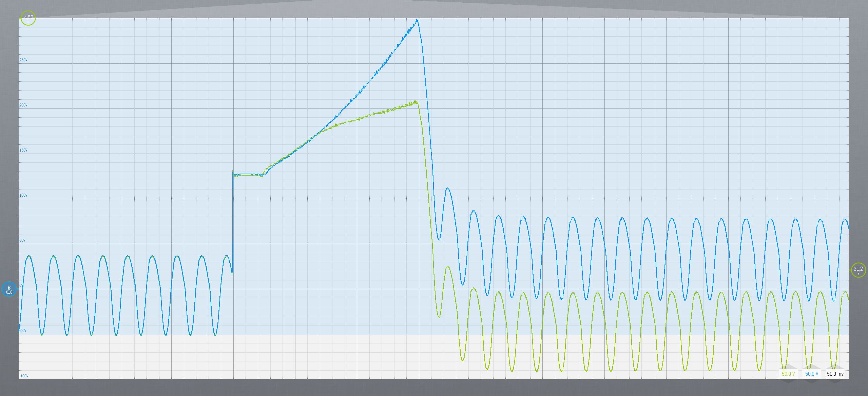Open the green 50,0 V scale value

click(x=788, y=374)
